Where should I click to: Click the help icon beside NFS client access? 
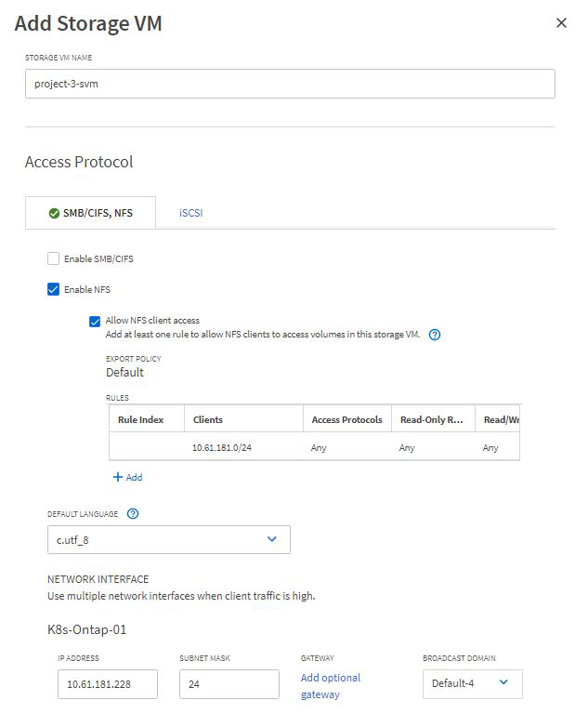click(x=435, y=335)
